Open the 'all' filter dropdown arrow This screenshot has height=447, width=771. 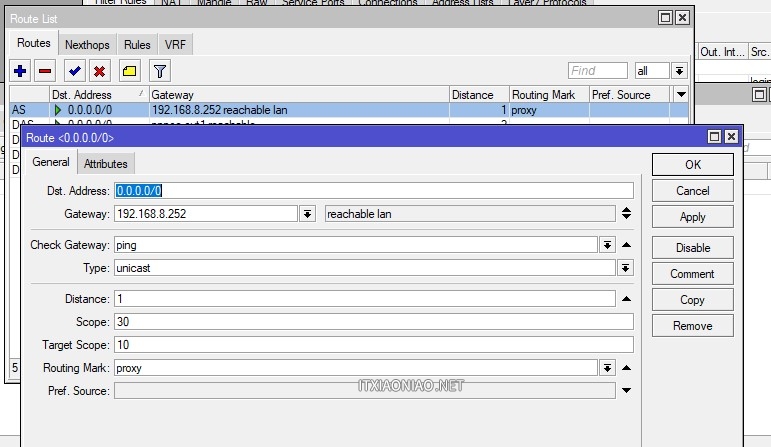[679, 71]
